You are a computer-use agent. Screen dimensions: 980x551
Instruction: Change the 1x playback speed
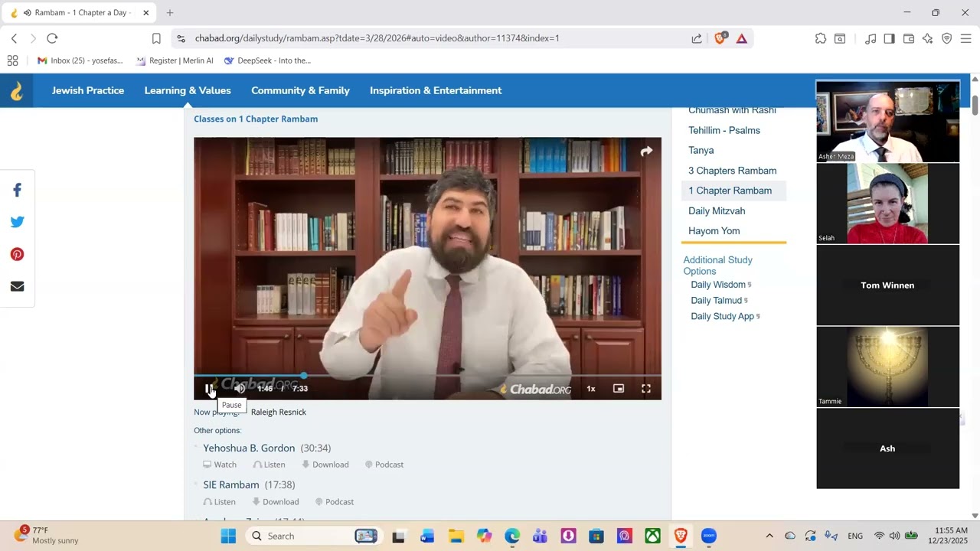[591, 389]
